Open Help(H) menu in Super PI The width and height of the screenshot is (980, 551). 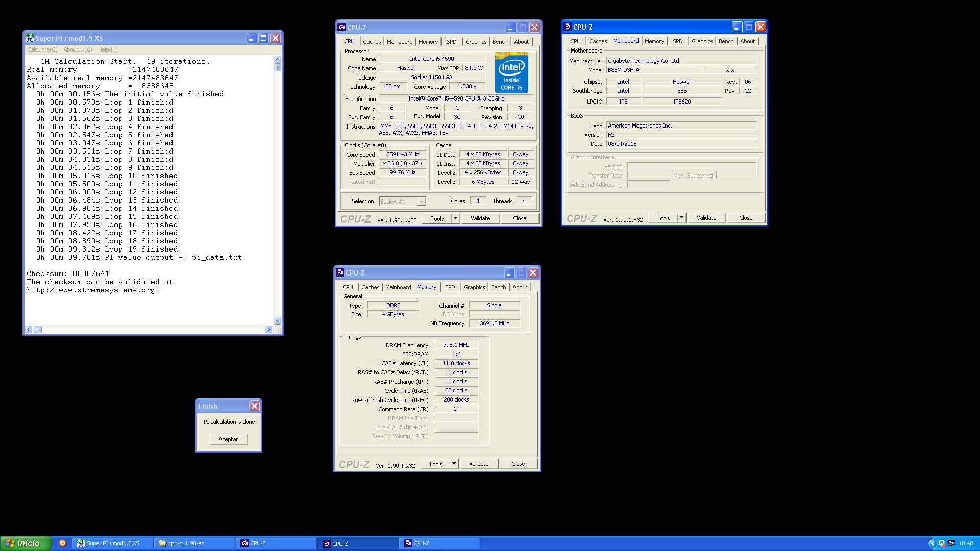click(x=107, y=49)
